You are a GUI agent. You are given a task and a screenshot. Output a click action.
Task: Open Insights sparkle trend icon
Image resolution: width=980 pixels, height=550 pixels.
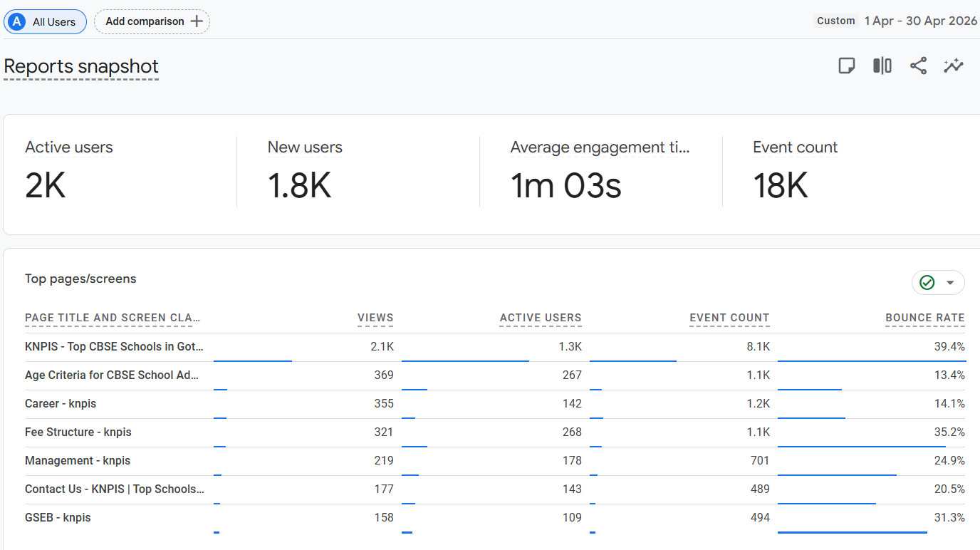(x=953, y=66)
